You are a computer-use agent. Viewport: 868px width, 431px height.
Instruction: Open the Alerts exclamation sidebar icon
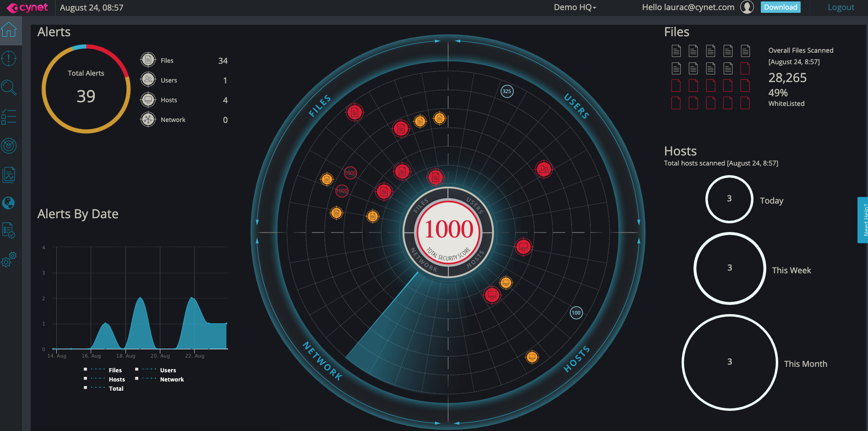click(9, 58)
